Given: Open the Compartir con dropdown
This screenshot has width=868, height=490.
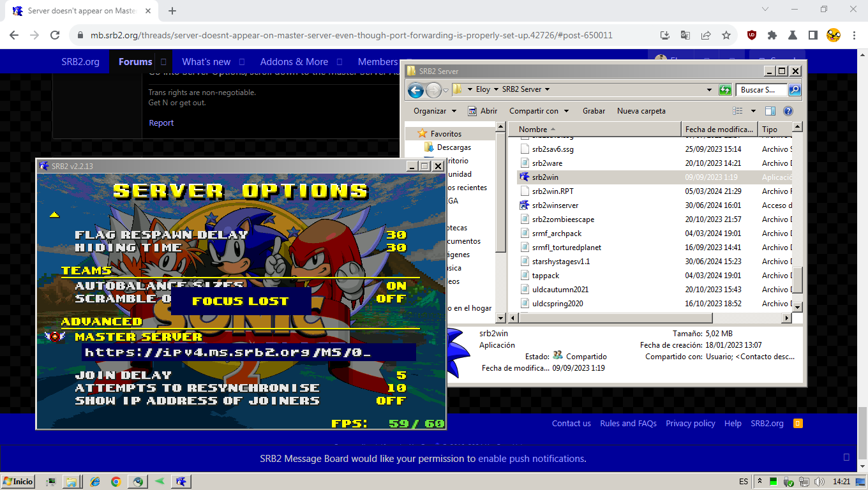Looking at the screenshot, I should pos(539,111).
